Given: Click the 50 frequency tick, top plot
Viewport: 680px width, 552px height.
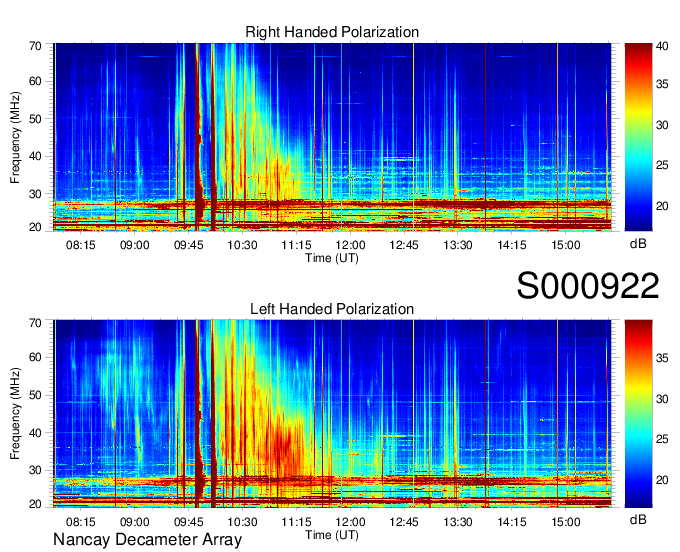Looking at the screenshot, I should [35, 119].
